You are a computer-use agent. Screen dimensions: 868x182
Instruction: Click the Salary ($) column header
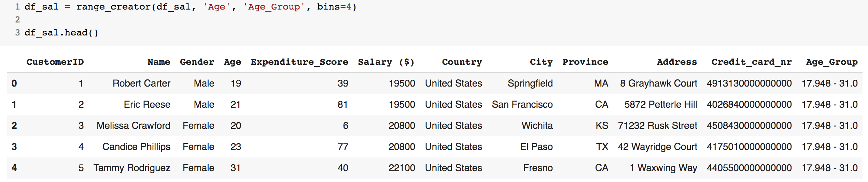(386, 62)
